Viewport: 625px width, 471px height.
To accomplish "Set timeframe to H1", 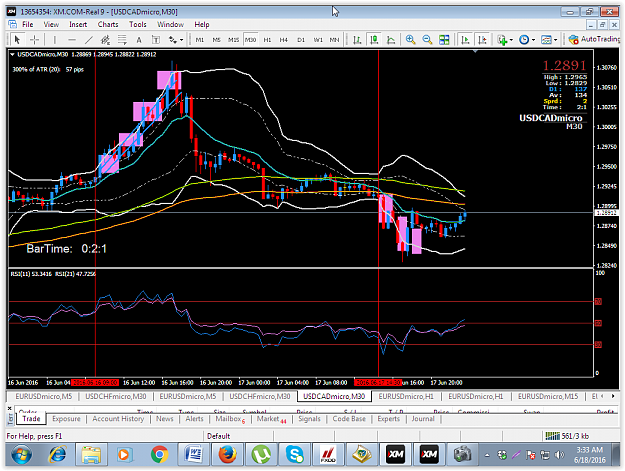I will [x=267, y=39].
